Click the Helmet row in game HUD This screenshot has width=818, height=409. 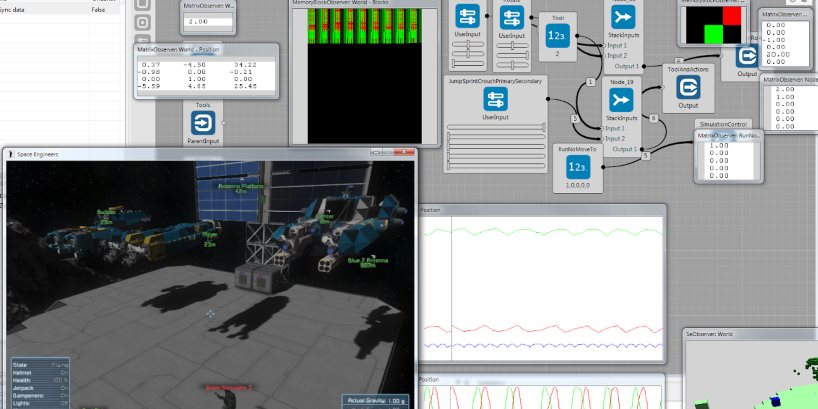(x=41, y=372)
